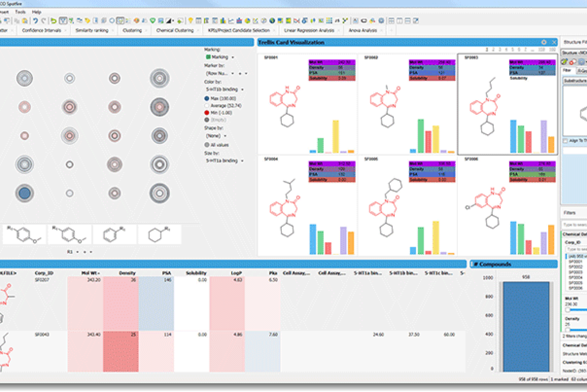Go to trellis page 5

[x=512, y=50]
